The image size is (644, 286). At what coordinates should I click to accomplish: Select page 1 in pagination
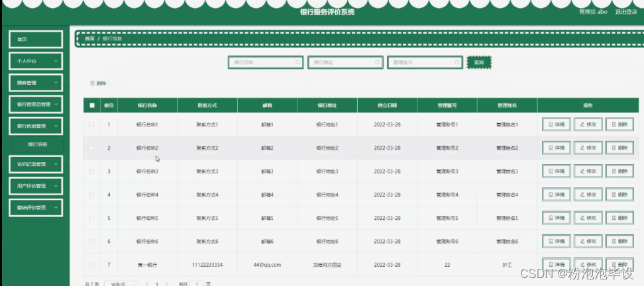tap(157, 283)
